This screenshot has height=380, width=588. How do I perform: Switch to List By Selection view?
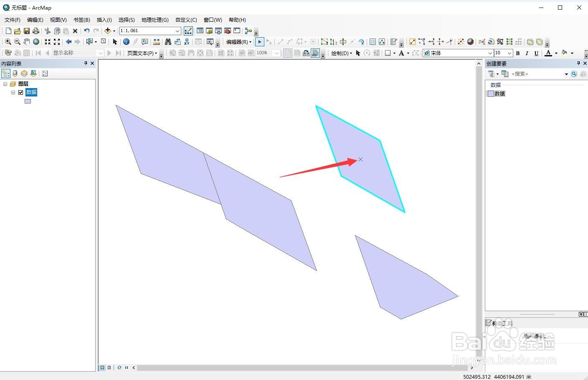coord(33,73)
